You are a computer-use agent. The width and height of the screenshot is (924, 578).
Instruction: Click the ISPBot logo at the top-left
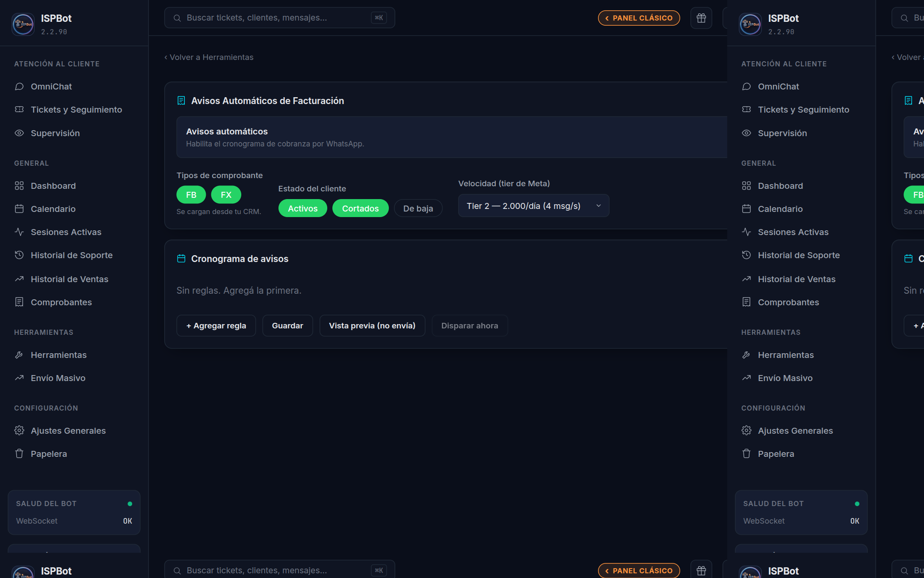(23, 24)
